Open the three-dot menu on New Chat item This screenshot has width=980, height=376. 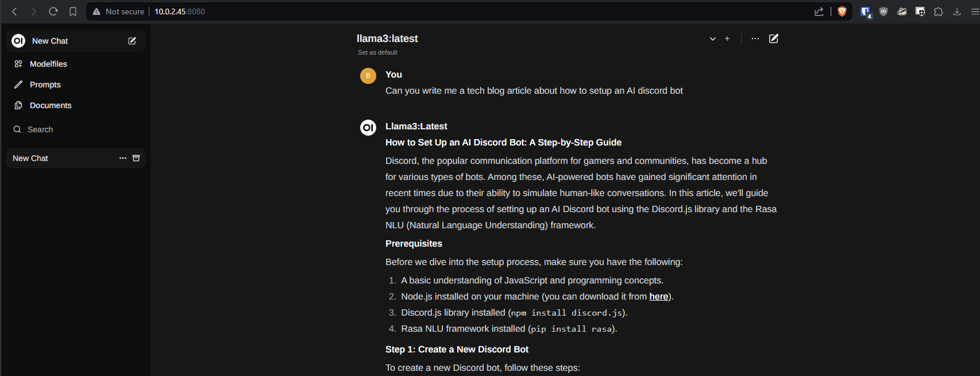point(123,158)
